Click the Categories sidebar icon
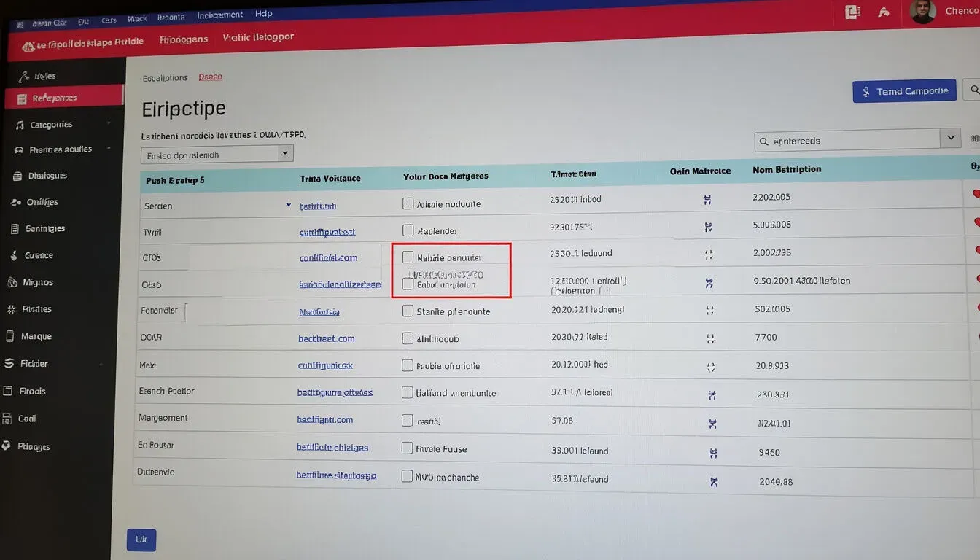This screenshot has width=980, height=560. click(x=19, y=125)
